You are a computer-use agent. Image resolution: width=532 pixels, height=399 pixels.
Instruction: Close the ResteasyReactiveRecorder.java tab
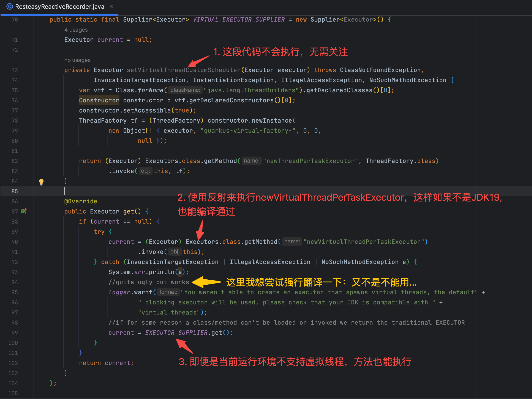coord(111,6)
